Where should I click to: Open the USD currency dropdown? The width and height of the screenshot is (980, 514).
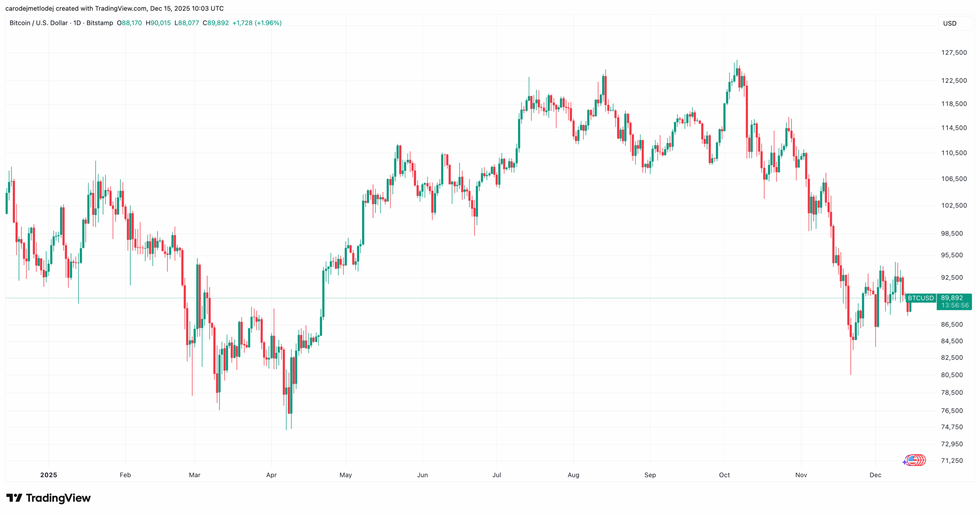tap(954, 23)
